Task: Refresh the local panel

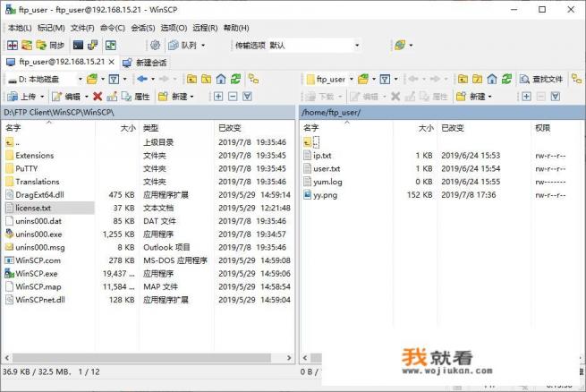Action: point(235,79)
